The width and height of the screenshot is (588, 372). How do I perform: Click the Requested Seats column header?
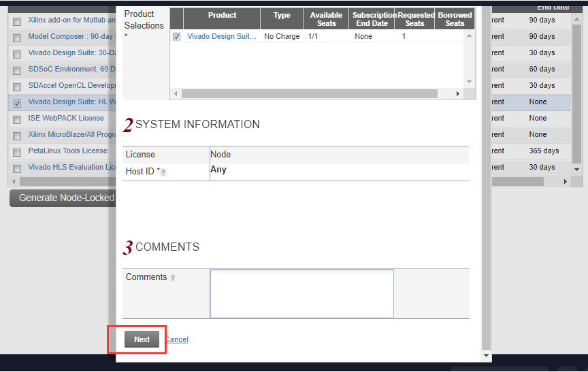coord(414,19)
